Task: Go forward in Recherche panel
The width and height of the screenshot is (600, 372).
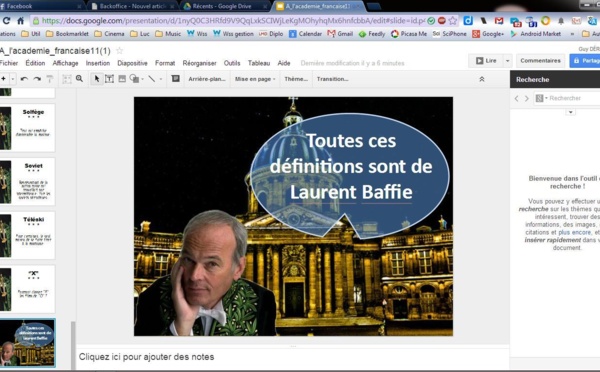Action: (527, 98)
